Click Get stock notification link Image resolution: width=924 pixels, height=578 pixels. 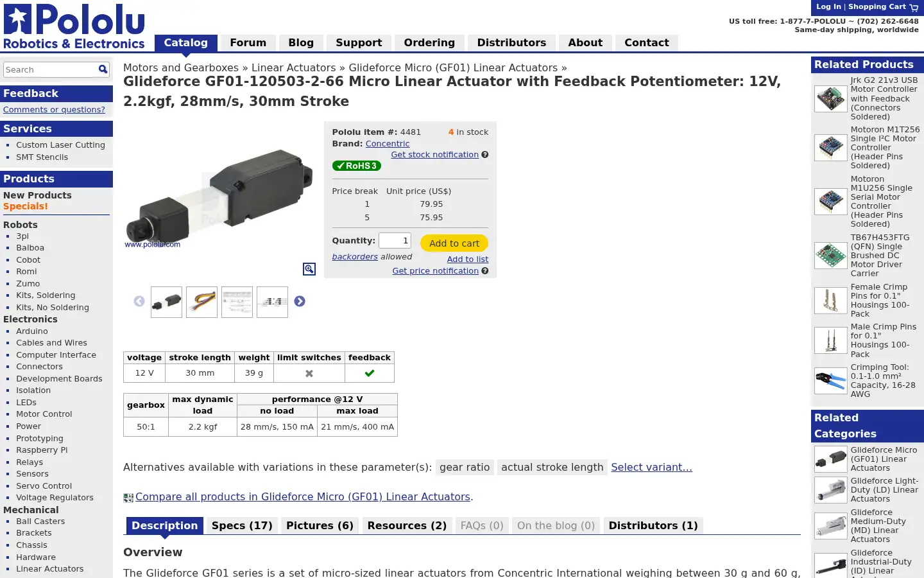coord(435,155)
